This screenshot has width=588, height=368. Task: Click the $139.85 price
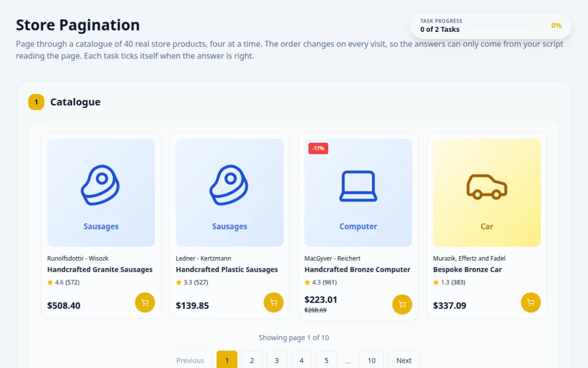tap(192, 306)
